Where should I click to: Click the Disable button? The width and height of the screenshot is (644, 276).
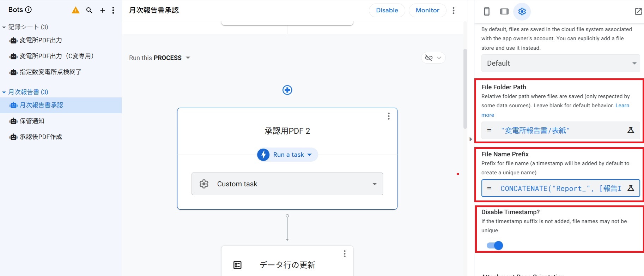tap(387, 10)
